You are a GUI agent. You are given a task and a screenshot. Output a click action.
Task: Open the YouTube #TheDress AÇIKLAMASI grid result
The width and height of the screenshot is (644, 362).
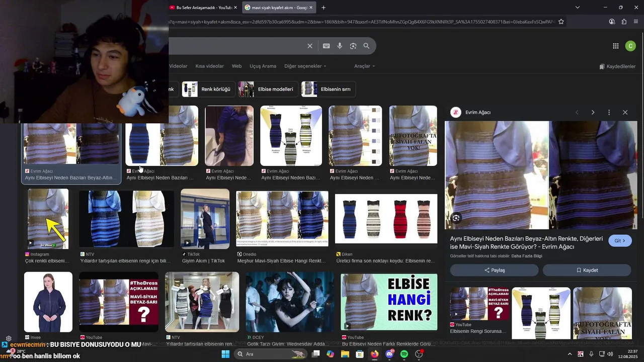(x=119, y=302)
